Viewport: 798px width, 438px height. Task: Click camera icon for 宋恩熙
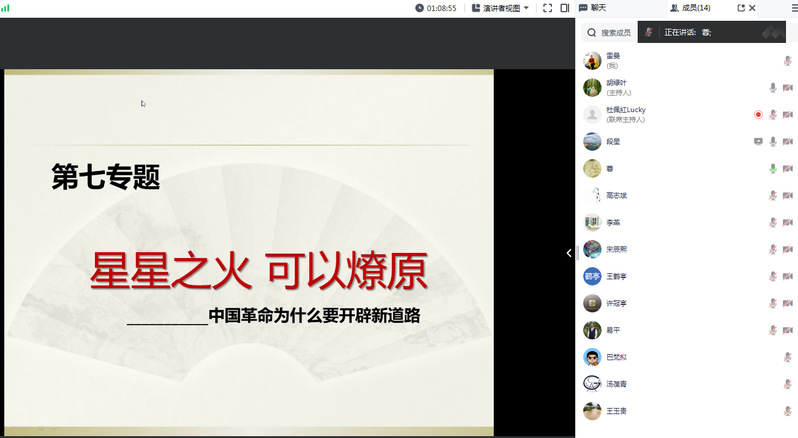click(788, 249)
